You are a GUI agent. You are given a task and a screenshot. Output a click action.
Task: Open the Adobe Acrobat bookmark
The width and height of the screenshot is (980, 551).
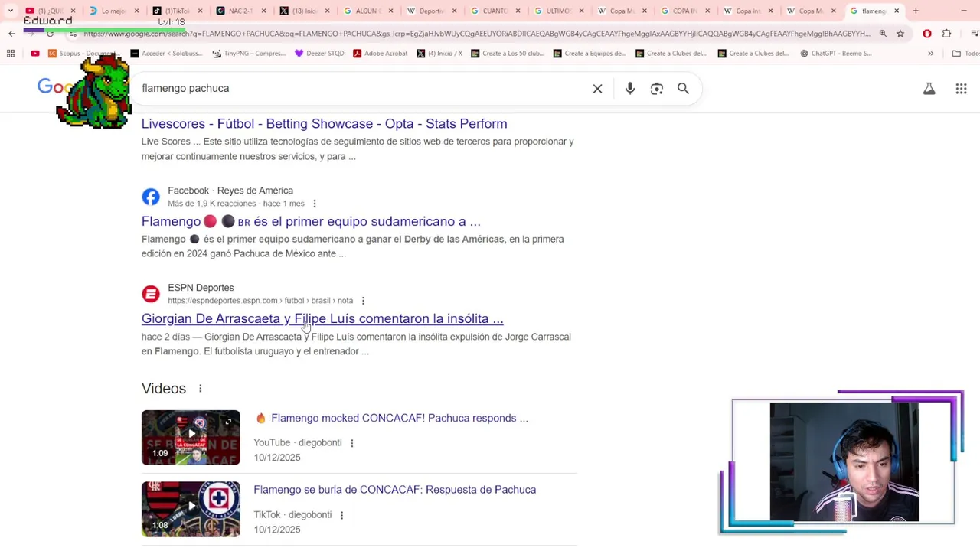[x=380, y=54]
